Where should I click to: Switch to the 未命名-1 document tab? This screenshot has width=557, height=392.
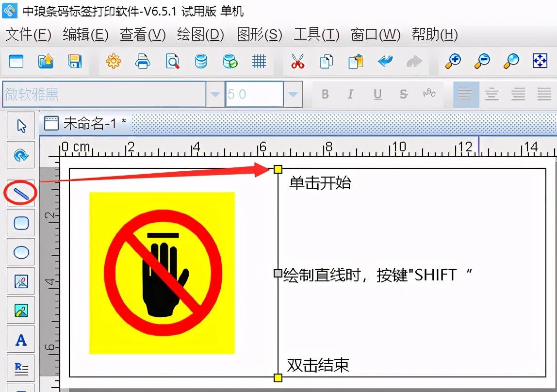[85, 124]
